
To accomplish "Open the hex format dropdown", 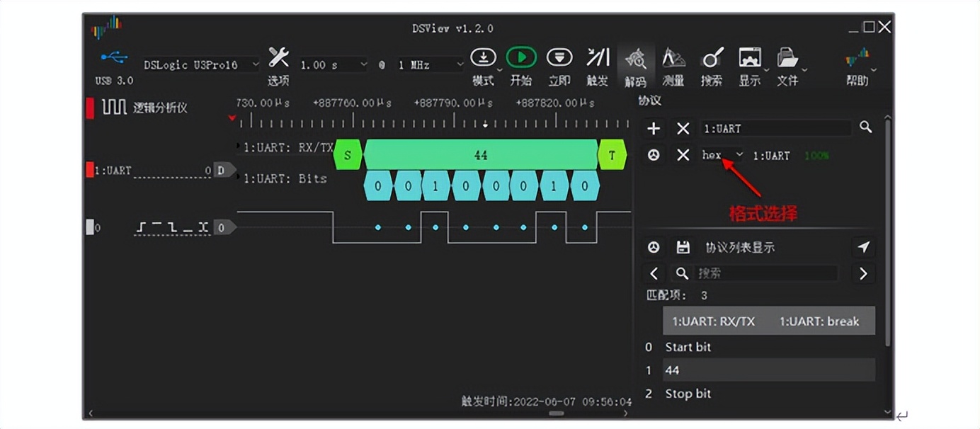I will (722, 155).
